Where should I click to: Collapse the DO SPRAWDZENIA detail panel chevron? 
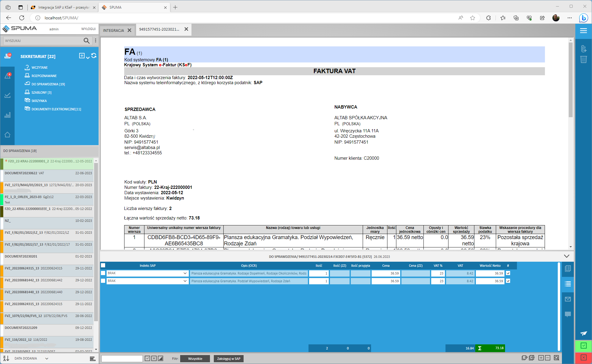click(x=566, y=256)
